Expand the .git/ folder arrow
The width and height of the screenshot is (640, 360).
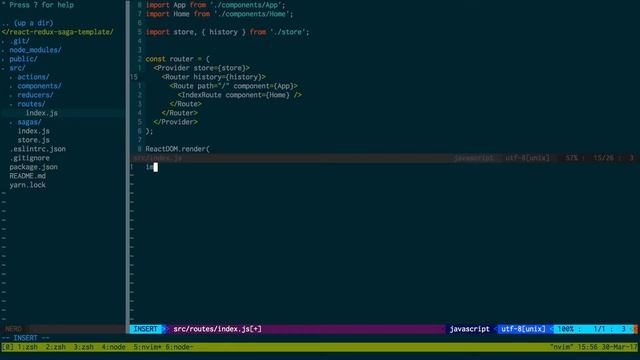tap(3, 41)
